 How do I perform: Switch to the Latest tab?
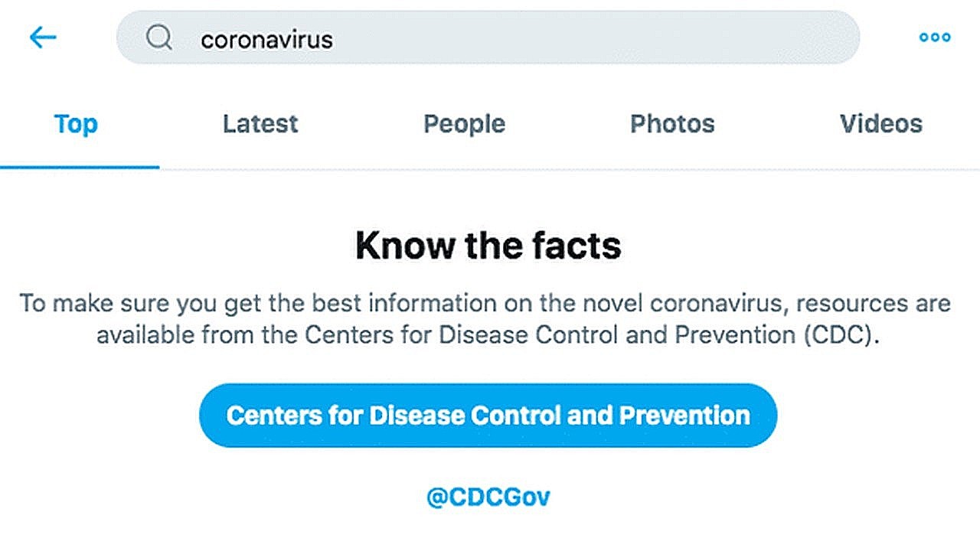click(x=260, y=123)
